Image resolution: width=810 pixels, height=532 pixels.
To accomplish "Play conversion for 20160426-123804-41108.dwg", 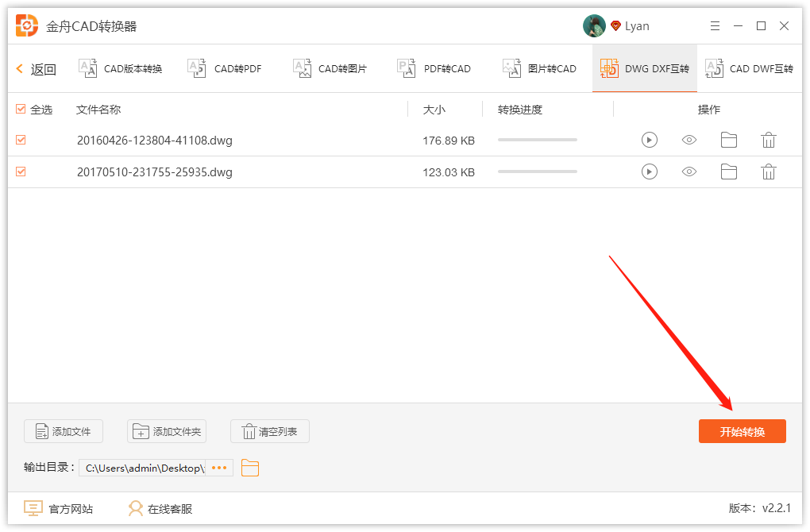I will coord(650,140).
